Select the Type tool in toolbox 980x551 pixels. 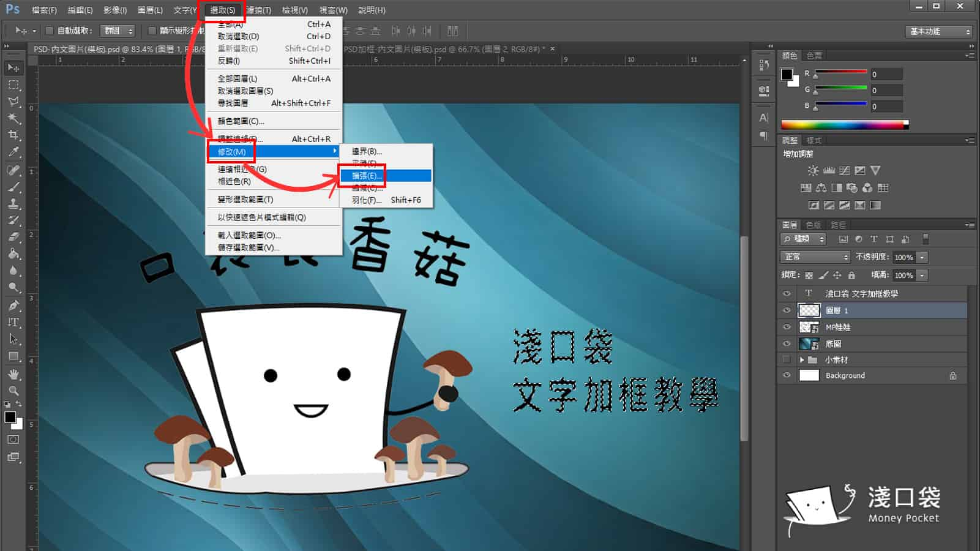coord(13,322)
